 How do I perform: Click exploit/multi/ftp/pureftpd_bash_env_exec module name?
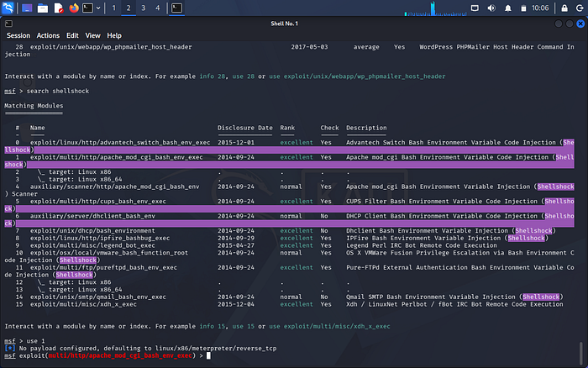pyautogui.click(x=103, y=267)
